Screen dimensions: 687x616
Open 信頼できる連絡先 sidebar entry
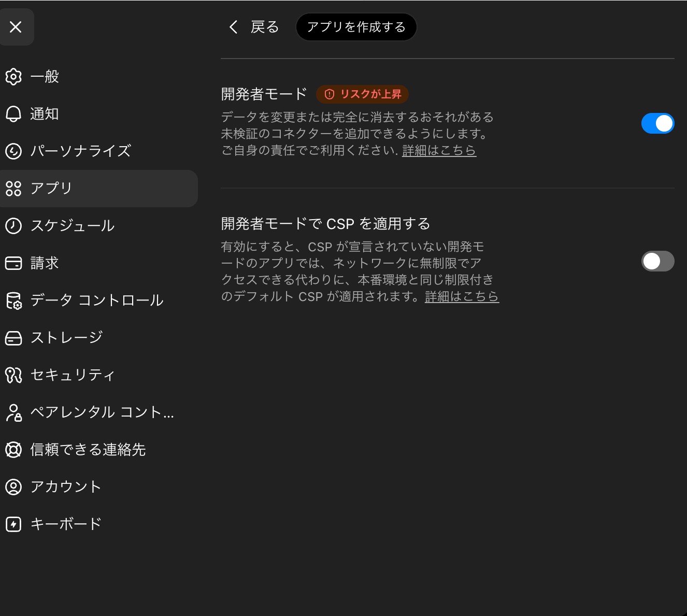pyautogui.click(x=98, y=450)
